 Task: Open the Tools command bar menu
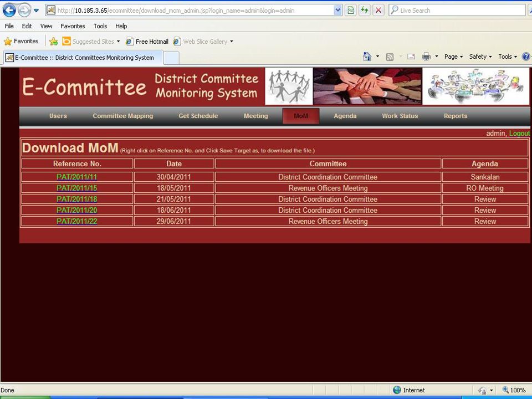(508, 57)
